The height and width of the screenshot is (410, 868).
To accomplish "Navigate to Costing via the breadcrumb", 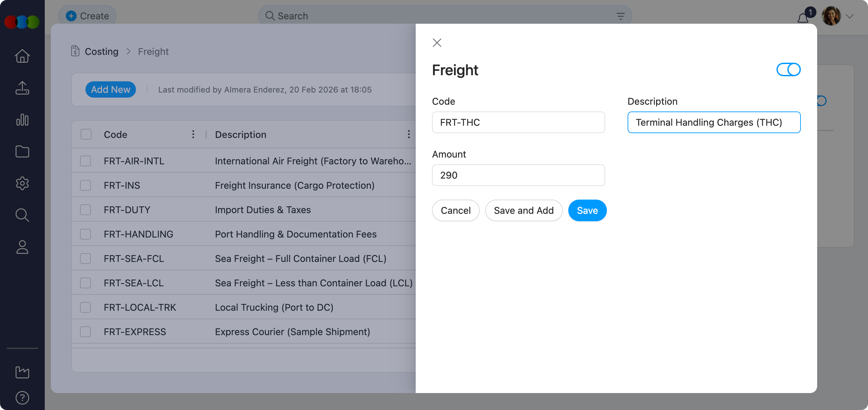I will [101, 52].
